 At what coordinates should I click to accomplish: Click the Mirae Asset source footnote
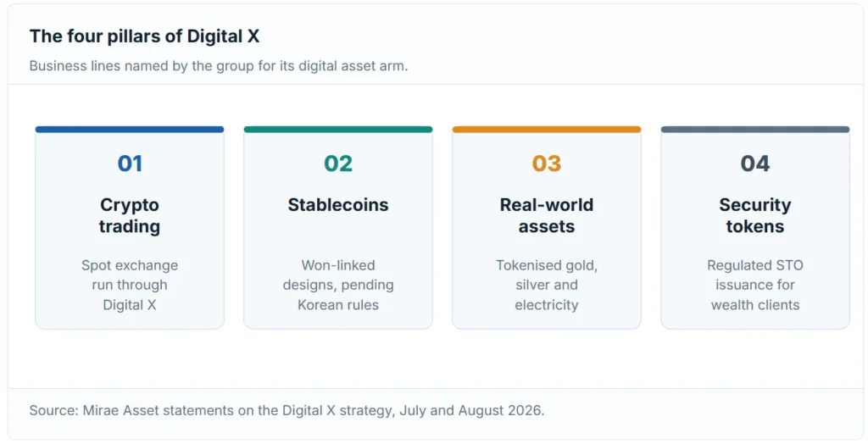click(x=287, y=410)
